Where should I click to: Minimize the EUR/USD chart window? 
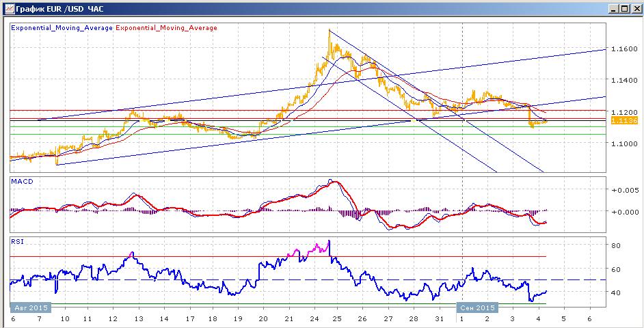tap(613, 9)
